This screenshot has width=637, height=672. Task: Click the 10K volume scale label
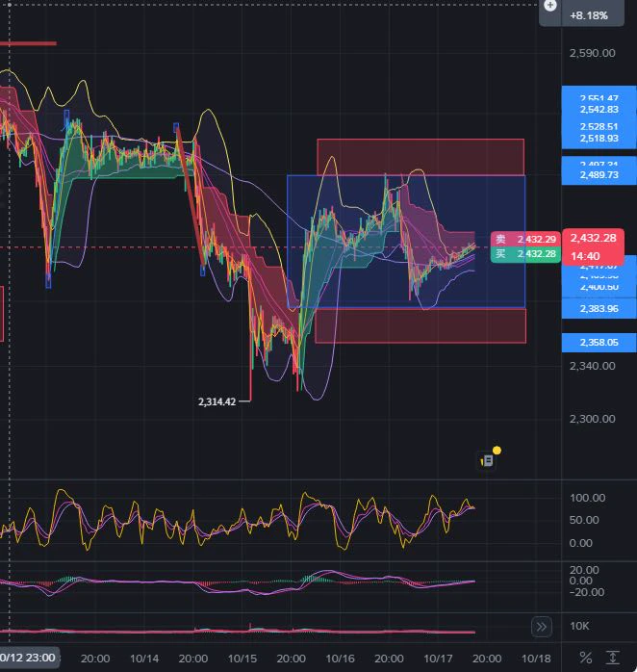click(579, 626)
